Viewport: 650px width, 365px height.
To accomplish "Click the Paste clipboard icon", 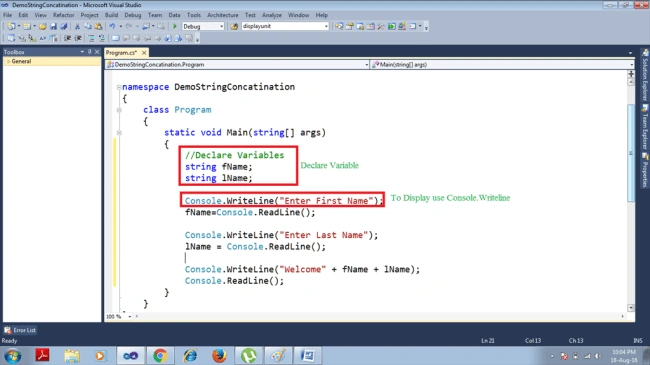I will pos(98,26).
